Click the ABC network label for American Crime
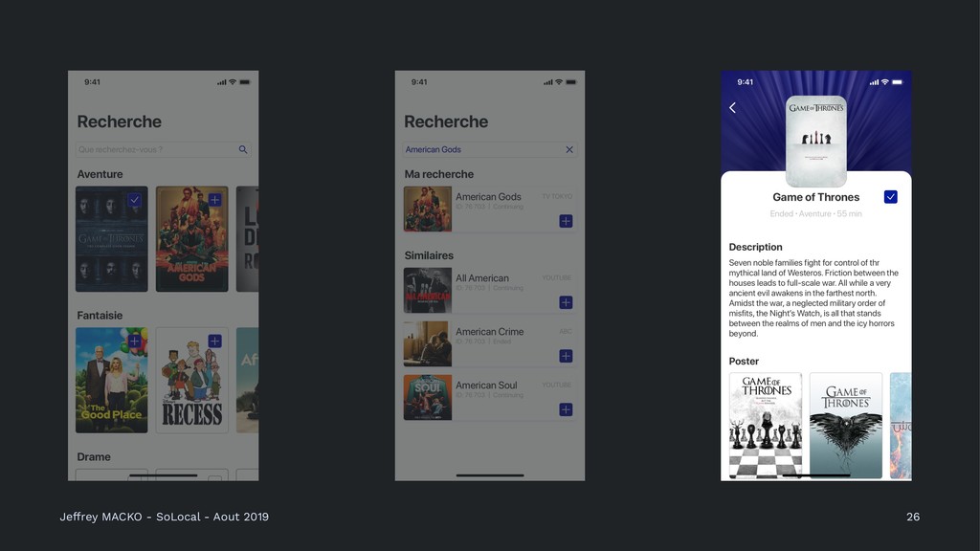The width and height of the screenshot is (980, 551). tap(566, 331)
